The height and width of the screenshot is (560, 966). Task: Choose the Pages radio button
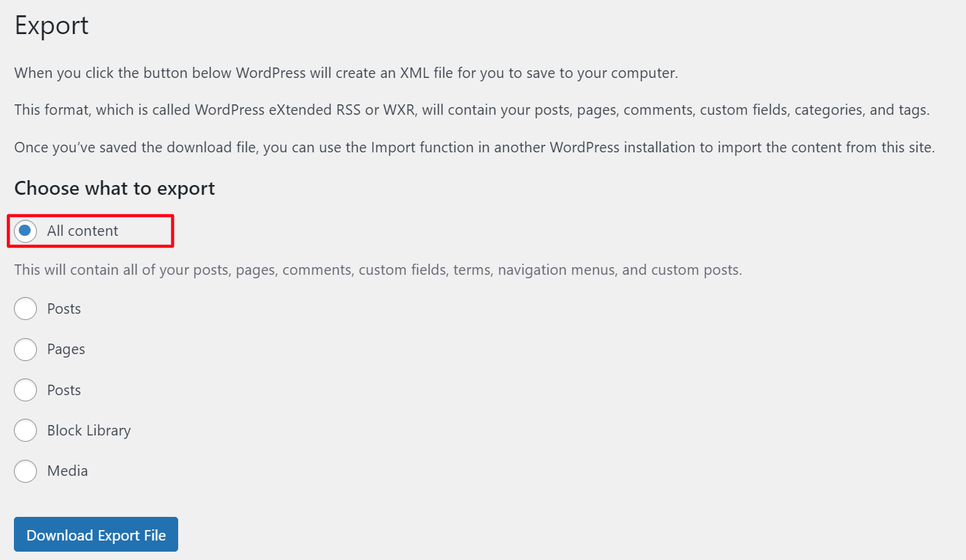(26, 349)
